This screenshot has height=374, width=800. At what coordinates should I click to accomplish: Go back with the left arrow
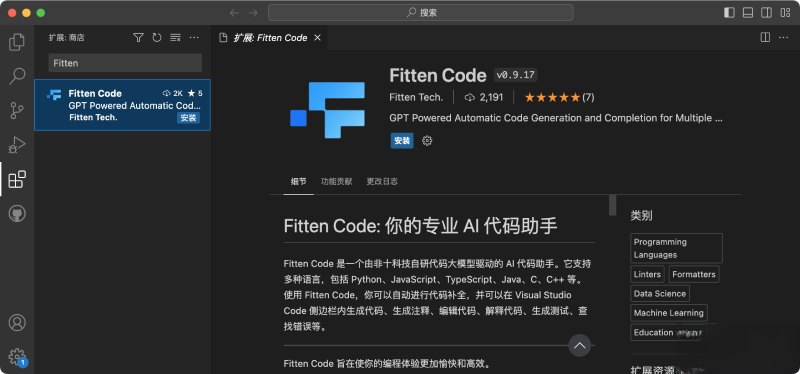(234, 13)
